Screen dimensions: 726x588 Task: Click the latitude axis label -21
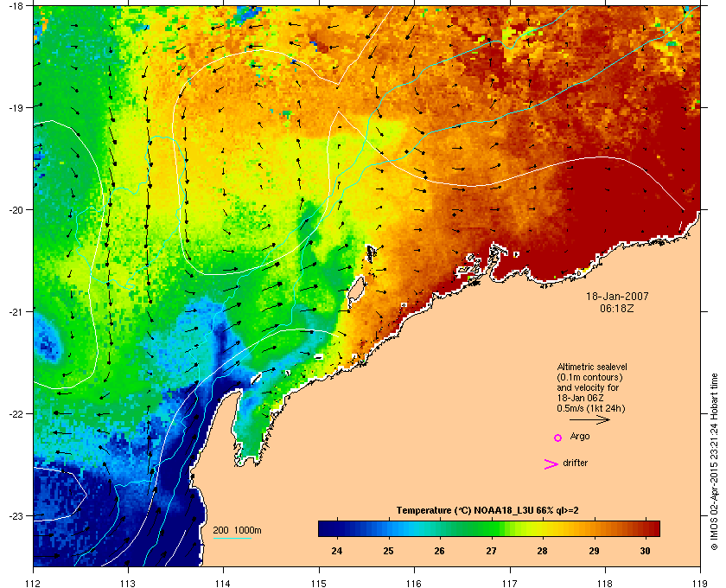pos(16,312)
